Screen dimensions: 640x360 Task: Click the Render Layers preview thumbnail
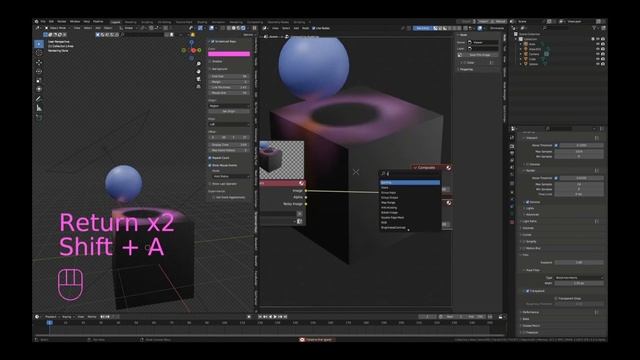click(x=282, y=160)
